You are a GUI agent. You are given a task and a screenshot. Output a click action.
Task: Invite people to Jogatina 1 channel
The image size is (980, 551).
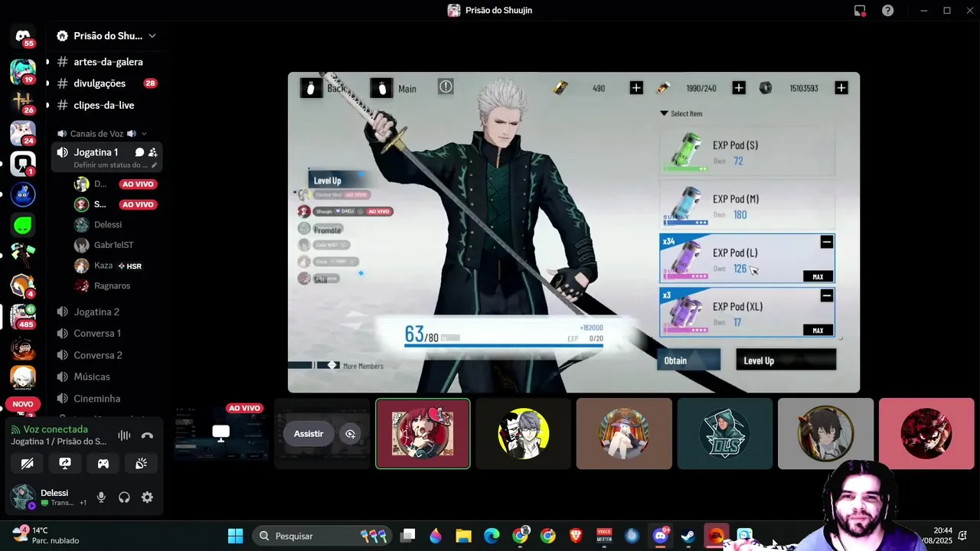coord(153,152)
